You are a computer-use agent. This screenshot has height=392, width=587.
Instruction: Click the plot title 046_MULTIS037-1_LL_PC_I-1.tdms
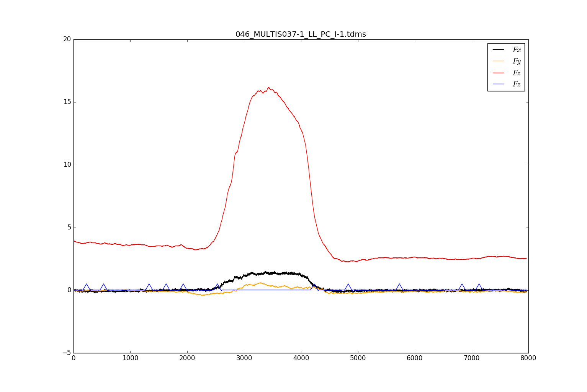(x=301, y=34)
